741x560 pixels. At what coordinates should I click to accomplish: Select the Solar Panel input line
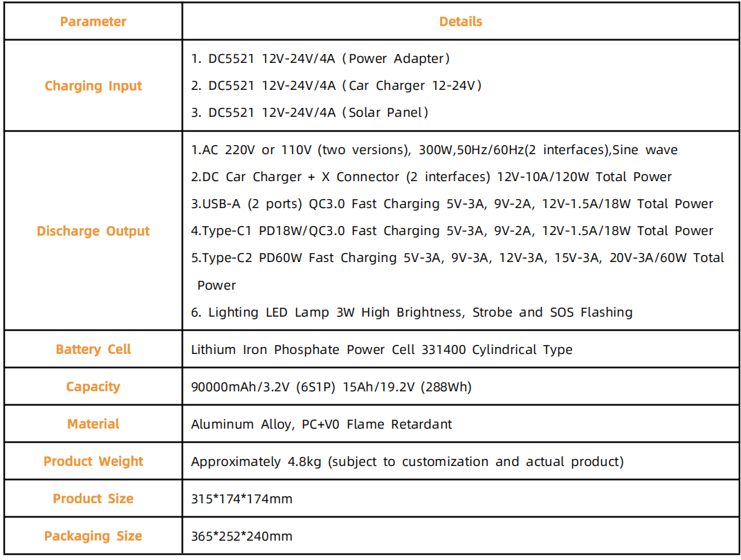coord(310,112)
